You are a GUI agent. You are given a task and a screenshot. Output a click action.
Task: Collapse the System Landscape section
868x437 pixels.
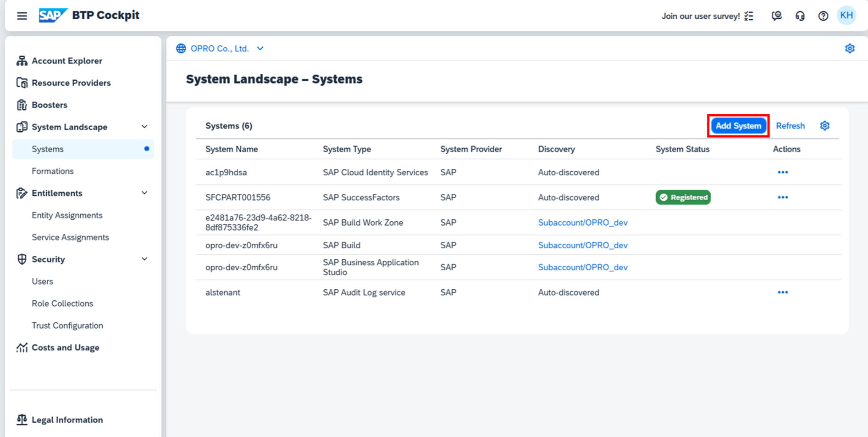point(144,127)
